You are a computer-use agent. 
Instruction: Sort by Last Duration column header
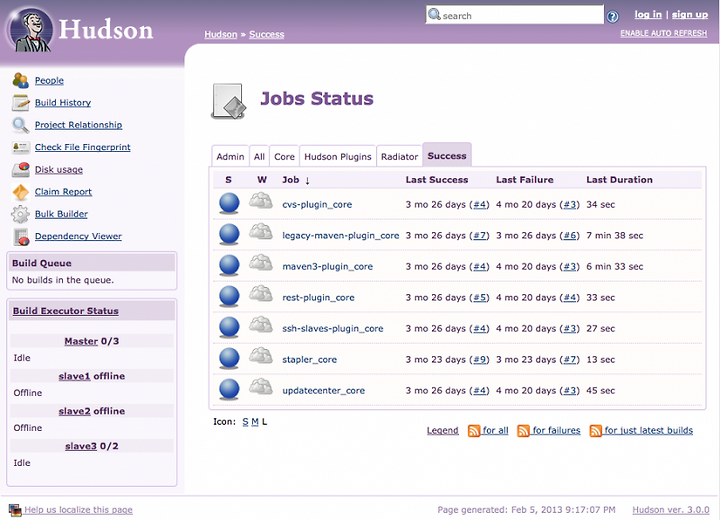tap(619, 180)
